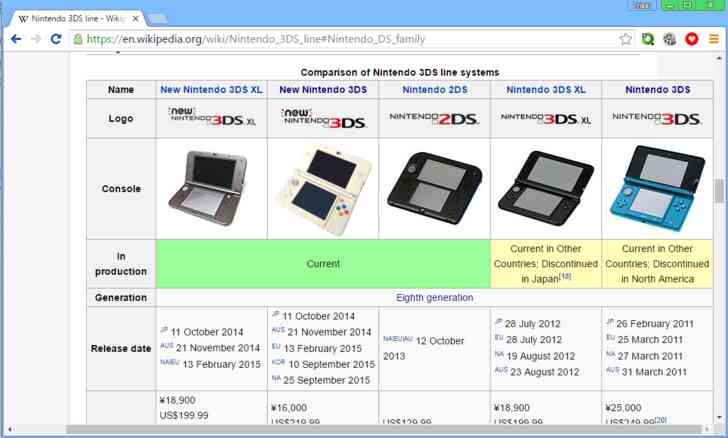The width and height of the screenshot is (728, 438).
Task: Close the Nintendo 3DS line tab
Action: point(135,18)
